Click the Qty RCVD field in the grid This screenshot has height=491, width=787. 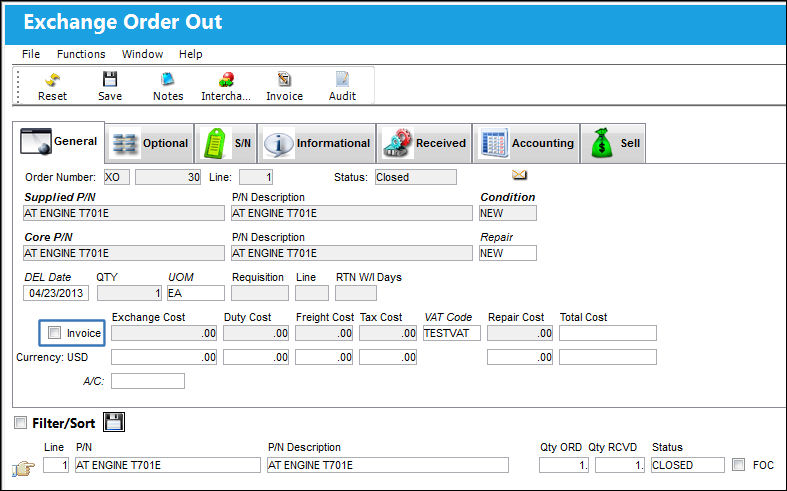pos(620,465)
